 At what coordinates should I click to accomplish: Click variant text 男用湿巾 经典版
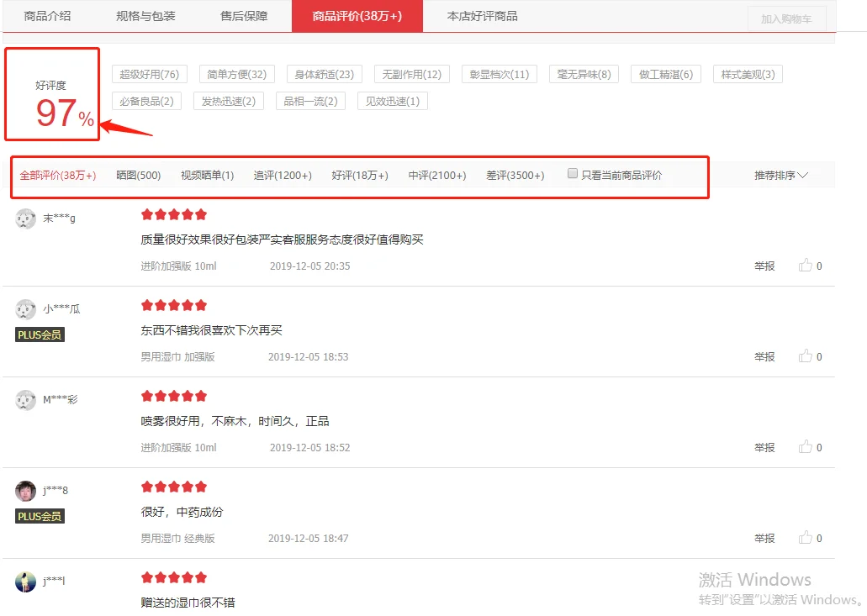pyautogui.click(x=177, y=538)
